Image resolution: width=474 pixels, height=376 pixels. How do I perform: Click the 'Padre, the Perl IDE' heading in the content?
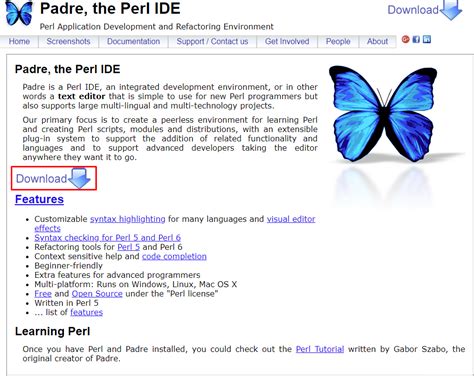68,69
